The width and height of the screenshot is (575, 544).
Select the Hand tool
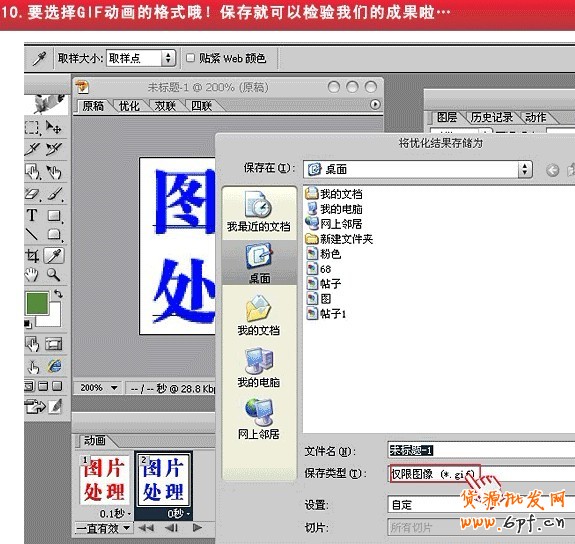tap(32, 274)
